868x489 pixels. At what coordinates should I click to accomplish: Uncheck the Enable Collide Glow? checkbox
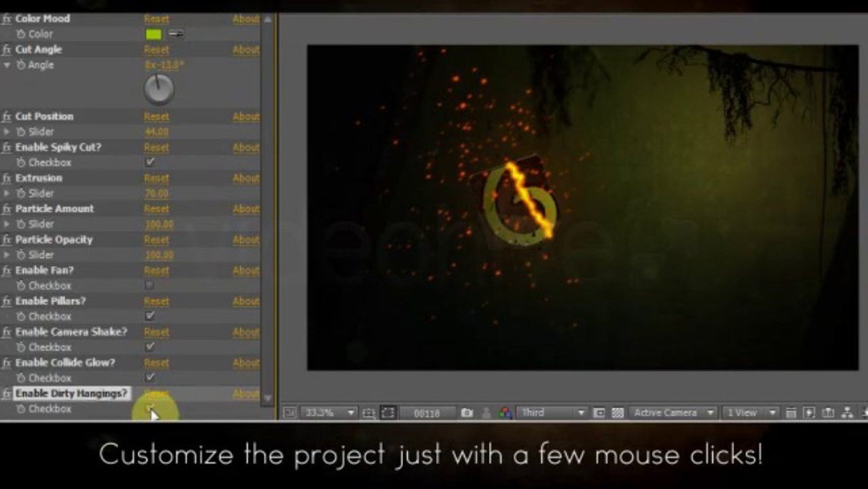coord(150,377)
